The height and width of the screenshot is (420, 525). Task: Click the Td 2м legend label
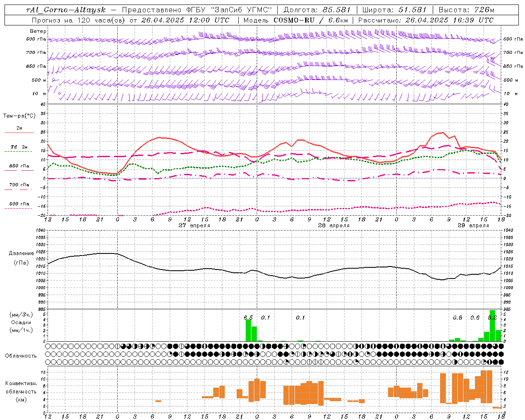(19, 147)
